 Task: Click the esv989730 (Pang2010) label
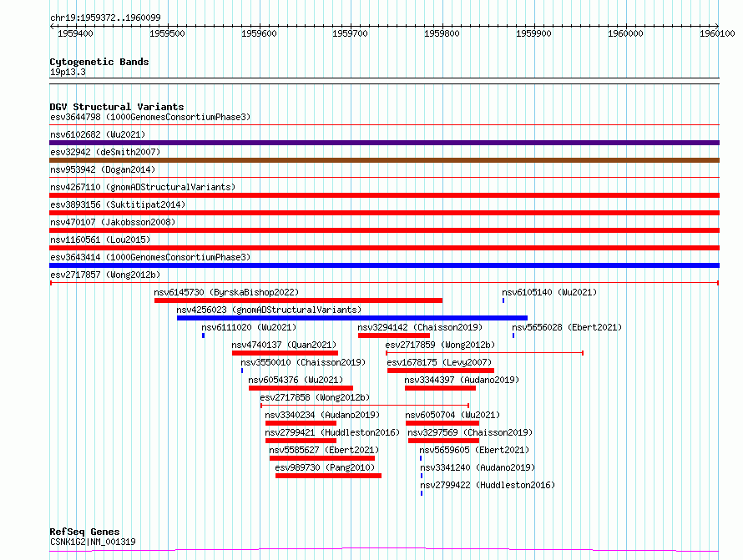click(325, 467)
